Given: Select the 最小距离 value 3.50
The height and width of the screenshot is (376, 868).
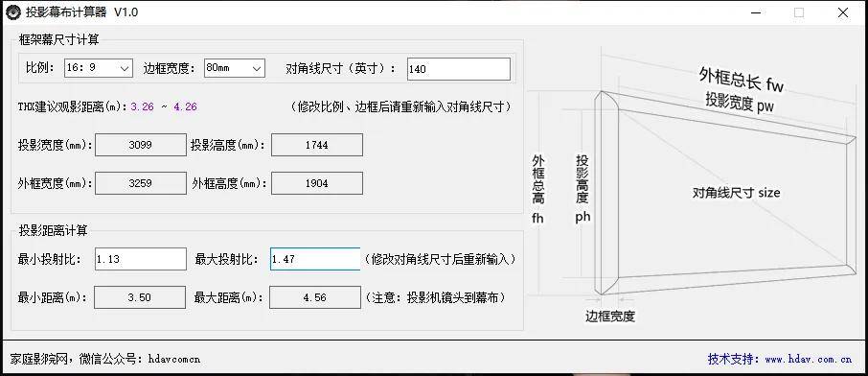Looking at the screenshot, I should [140, 297].
